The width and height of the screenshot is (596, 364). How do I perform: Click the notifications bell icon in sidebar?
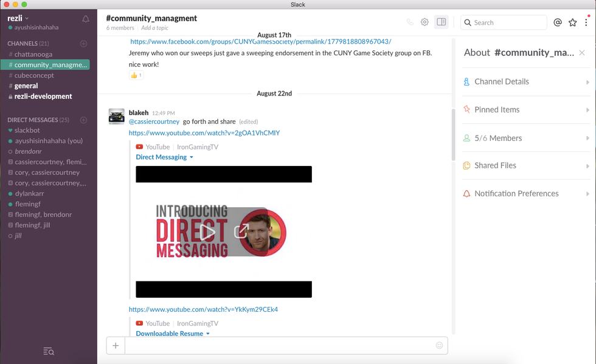(x=86, y=19)
